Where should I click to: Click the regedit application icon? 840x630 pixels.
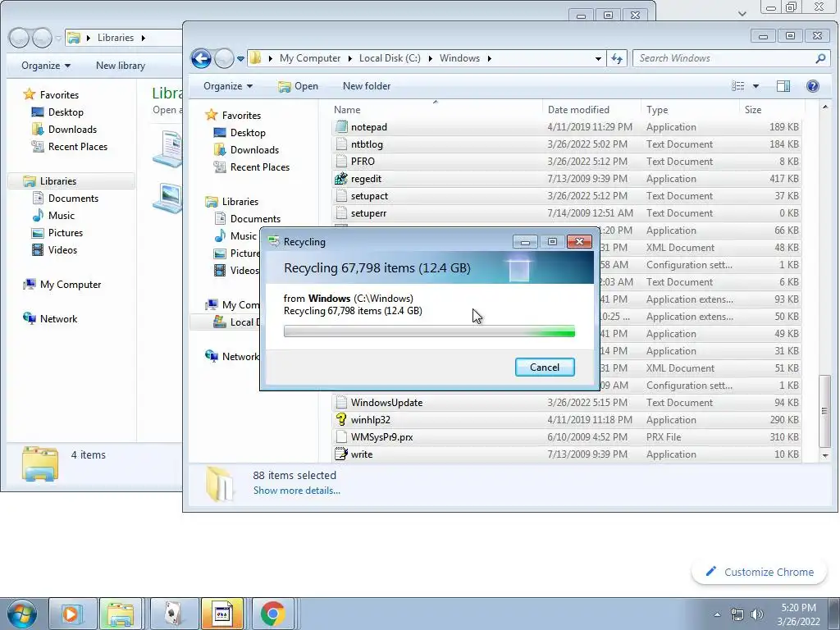click(x=340, y=179)
